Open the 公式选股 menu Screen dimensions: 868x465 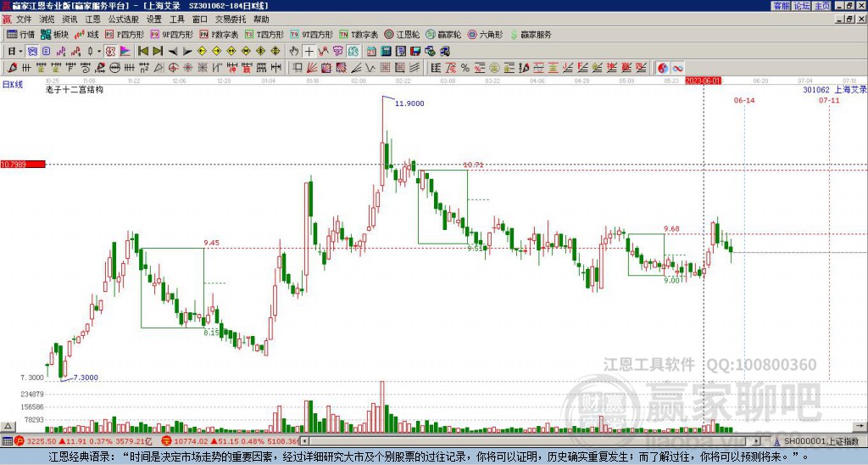(x=124, y=20)
